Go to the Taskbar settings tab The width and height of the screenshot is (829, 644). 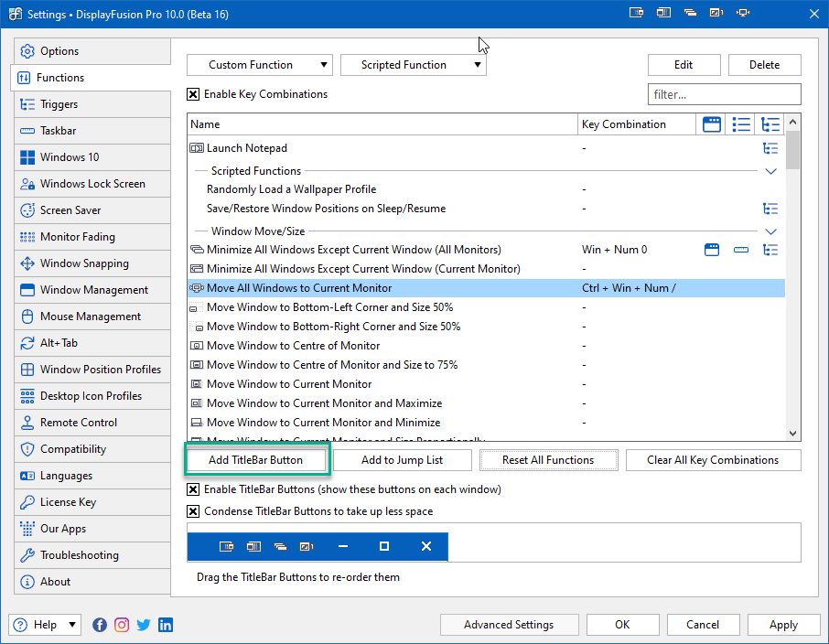click(92, 131)
